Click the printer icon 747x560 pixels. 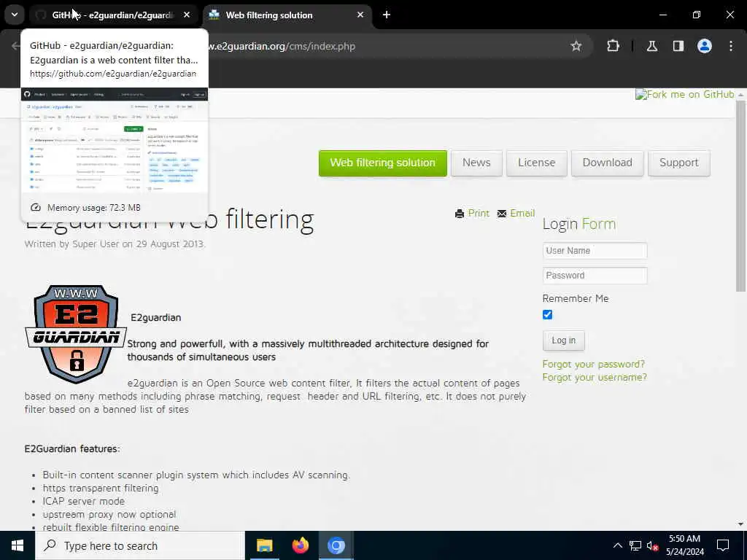pos(460,214)
